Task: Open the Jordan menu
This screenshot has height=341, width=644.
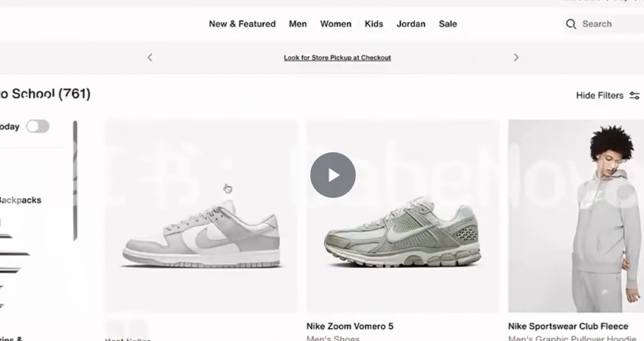Action: pos(411,24)
